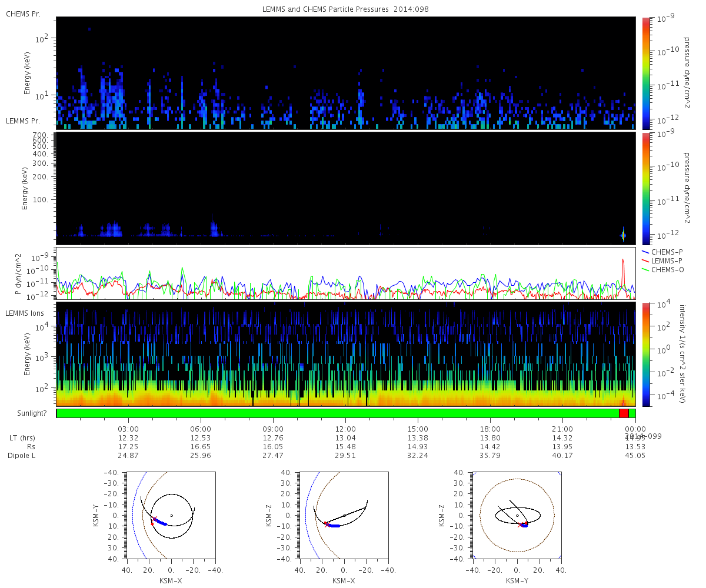Click the 21:00 time axis label
Image resolution: width=706 pixels, height=588 pixels.
(x=562, y=429)
